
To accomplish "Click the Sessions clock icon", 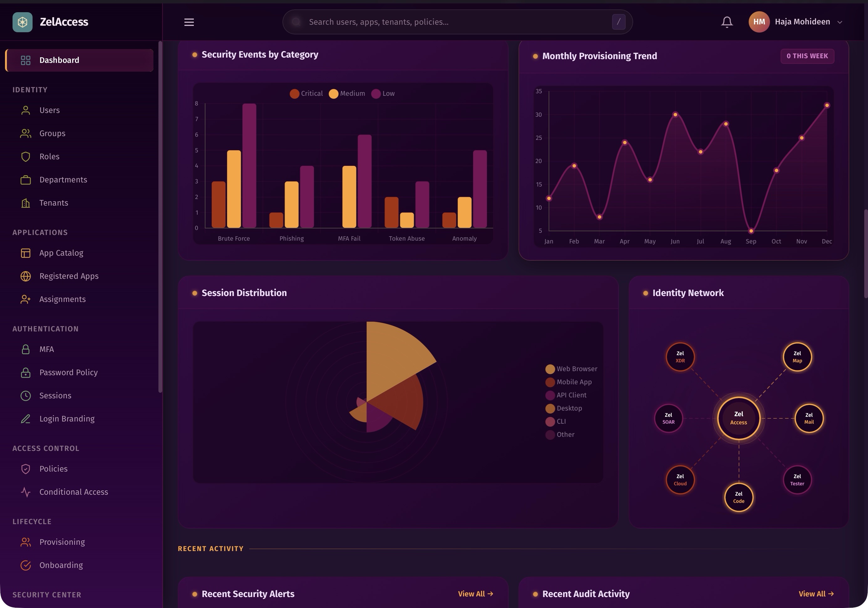I will (25, 395).
